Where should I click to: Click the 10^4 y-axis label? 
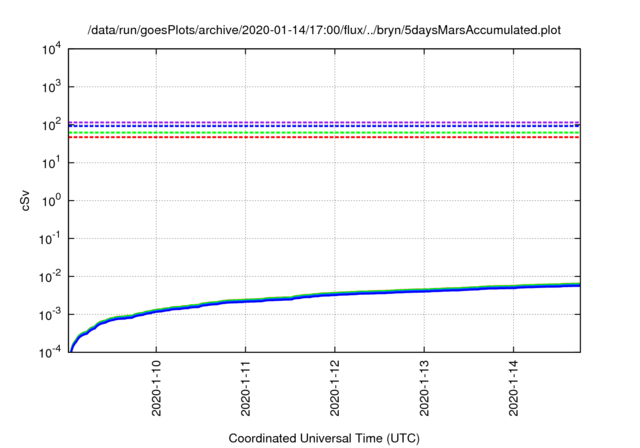click(x=51, y=49)
